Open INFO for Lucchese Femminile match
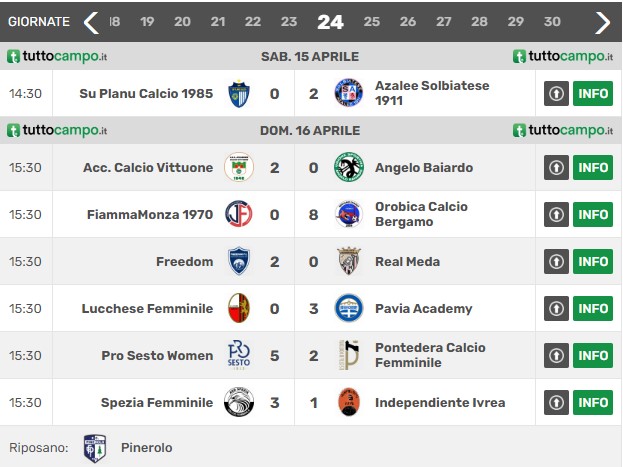623x467 pixels. tap(593, 308)
